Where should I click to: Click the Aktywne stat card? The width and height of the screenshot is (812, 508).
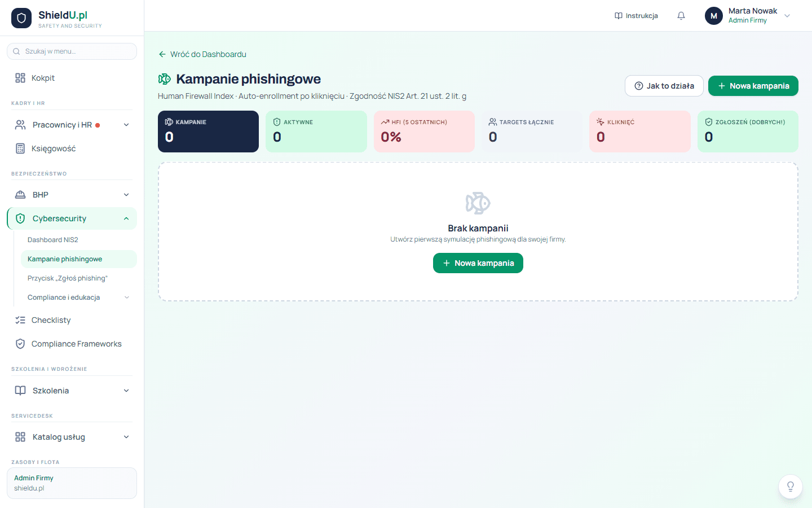(x=316, y=132)
